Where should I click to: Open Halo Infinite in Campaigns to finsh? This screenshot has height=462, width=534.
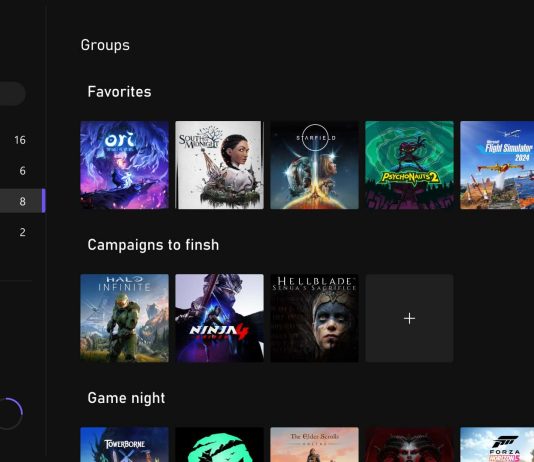124,318
